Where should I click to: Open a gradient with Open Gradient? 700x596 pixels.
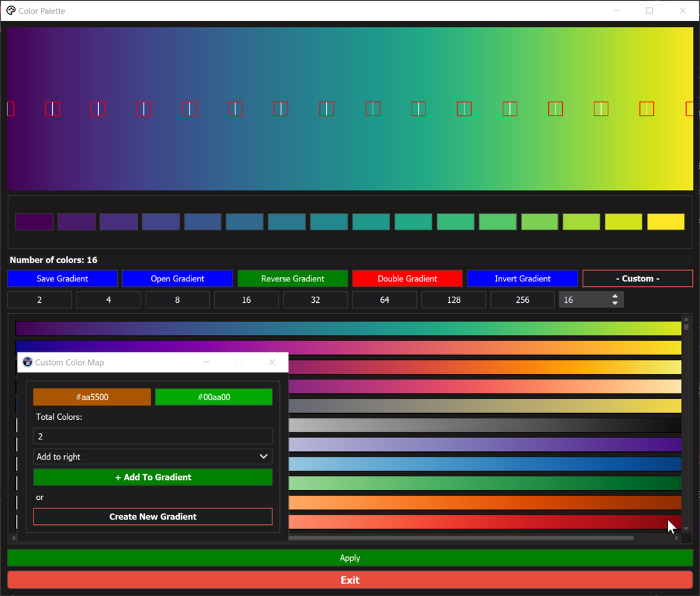click(x=177, y=279)
